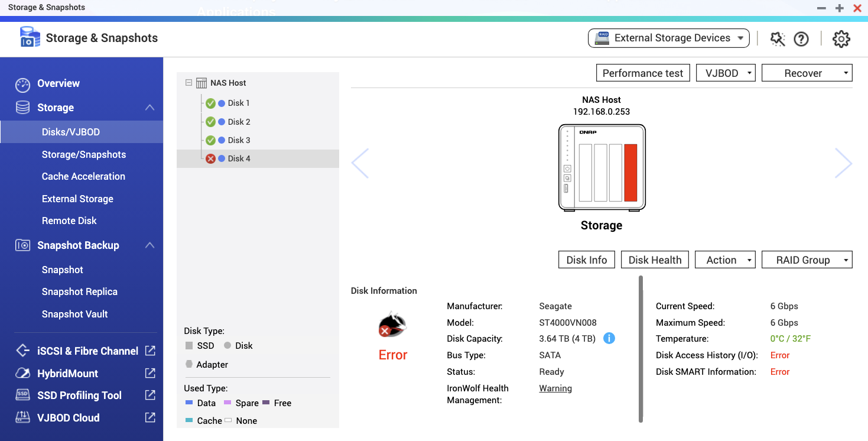868x441 pixels.
Task: Click the green health icon beside Disk 2
Action: tap(211, 121)
